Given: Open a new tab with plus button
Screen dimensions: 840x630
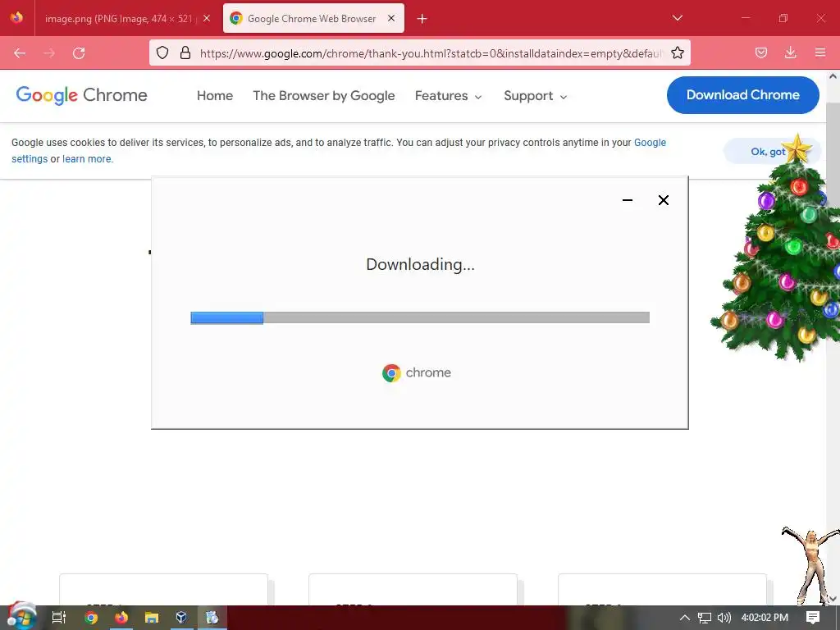Looking at the screenshot, I should [422, 19].
